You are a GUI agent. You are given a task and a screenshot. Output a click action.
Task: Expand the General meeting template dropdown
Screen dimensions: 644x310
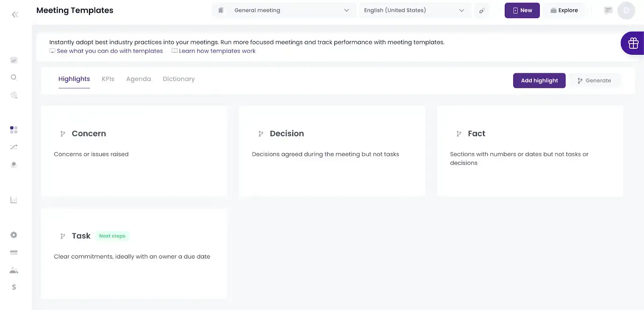click(284, 10)
